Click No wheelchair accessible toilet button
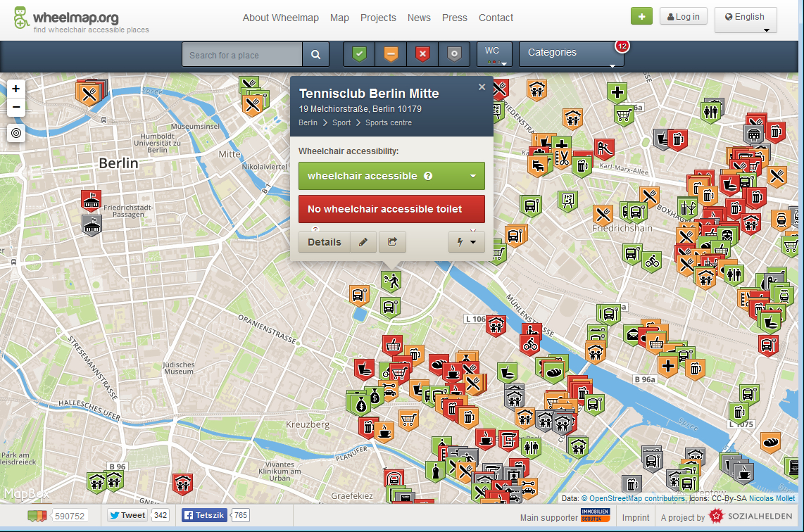 391,209
